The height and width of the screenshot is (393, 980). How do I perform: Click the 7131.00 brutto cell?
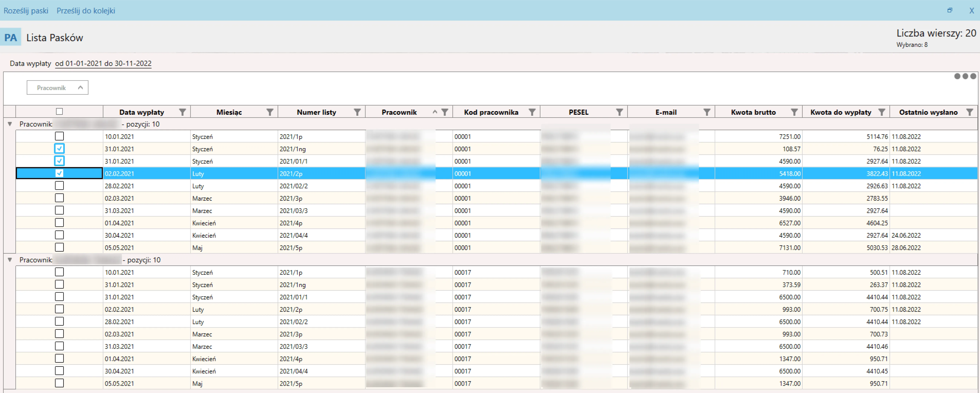click(759, 247)
